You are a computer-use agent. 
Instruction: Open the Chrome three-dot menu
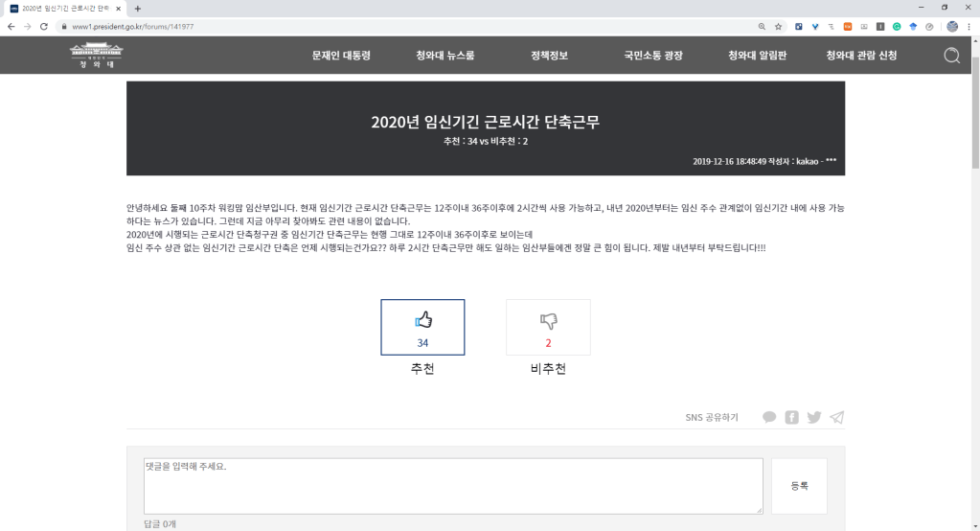click(x=969, y=27)
